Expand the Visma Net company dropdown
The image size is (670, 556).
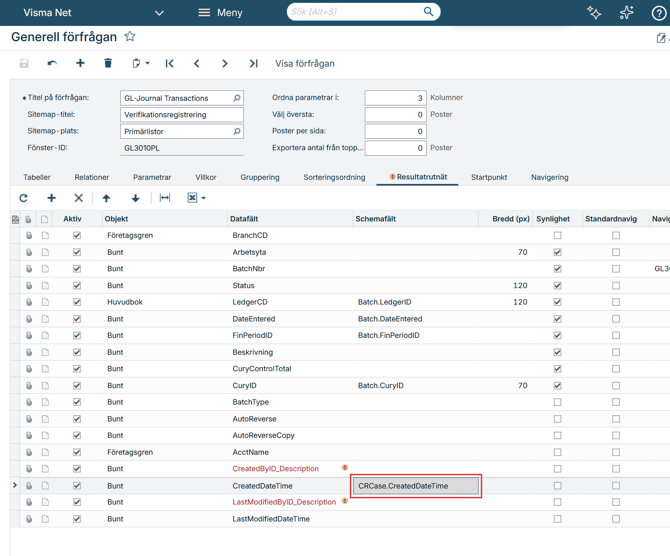tap(159, 13)
